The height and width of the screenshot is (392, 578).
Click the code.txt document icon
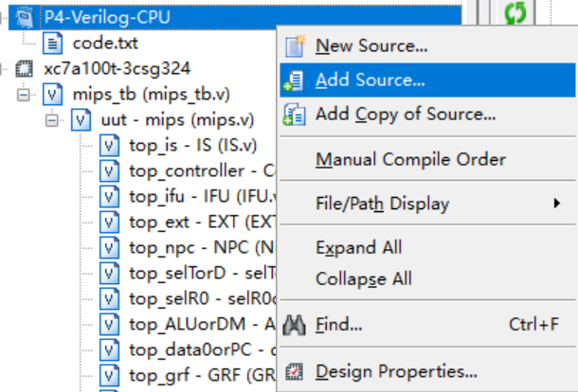[55, 43]
